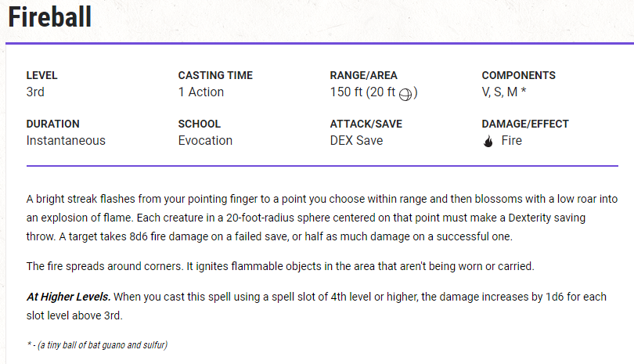This screenshot has width=634, height=364.
Task: Click the DAMAGE/EFFECT label
Action: tap(525, 124)
